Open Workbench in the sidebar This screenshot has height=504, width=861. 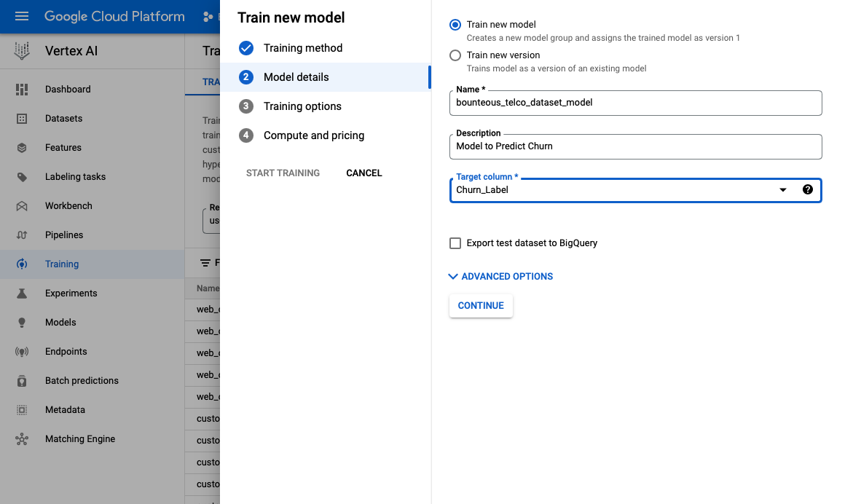coord(93,206)
